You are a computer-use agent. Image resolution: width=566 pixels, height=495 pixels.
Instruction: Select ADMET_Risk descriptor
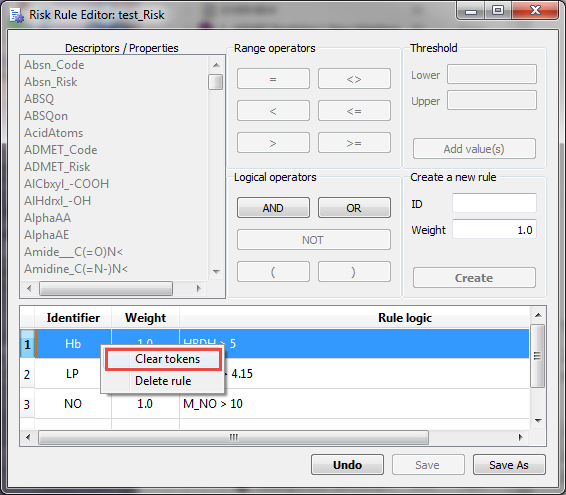coord(57,167)
